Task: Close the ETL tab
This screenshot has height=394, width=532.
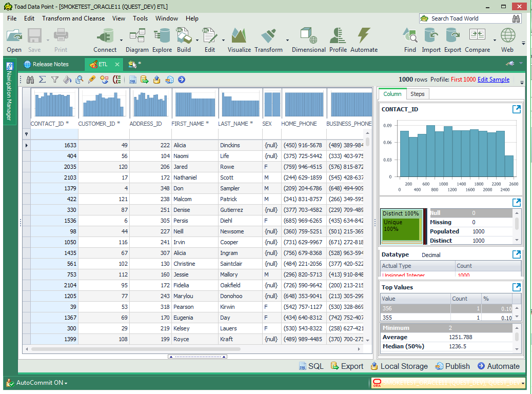Action: tap(117, 64)
